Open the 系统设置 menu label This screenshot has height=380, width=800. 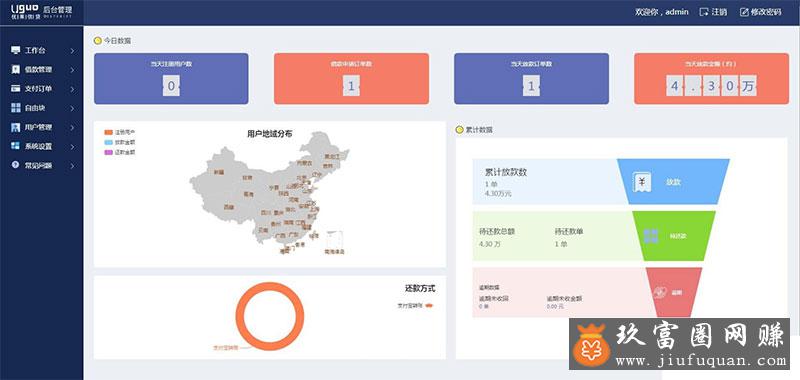tap(38, 146)
